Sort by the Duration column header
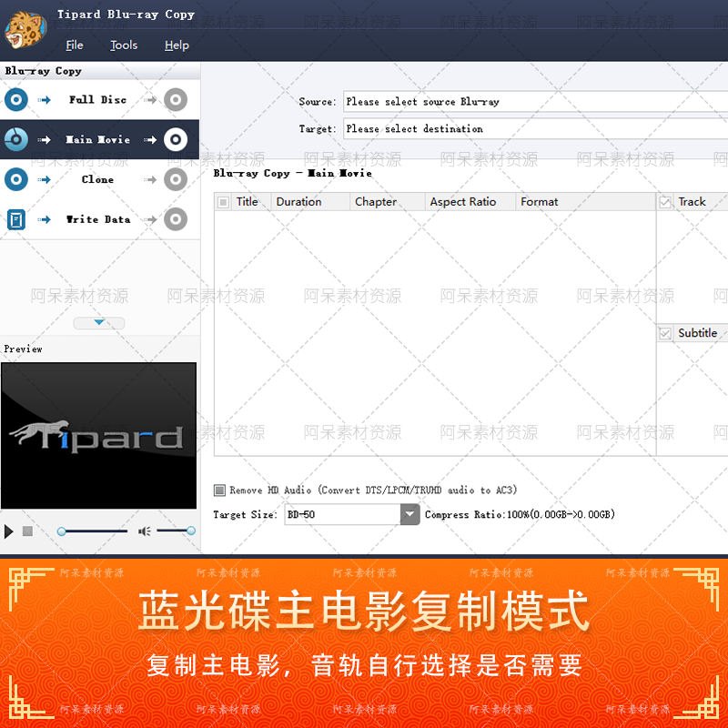Viewport: 728px width, 728px height. pyautogui.click(x=310, y=202)
